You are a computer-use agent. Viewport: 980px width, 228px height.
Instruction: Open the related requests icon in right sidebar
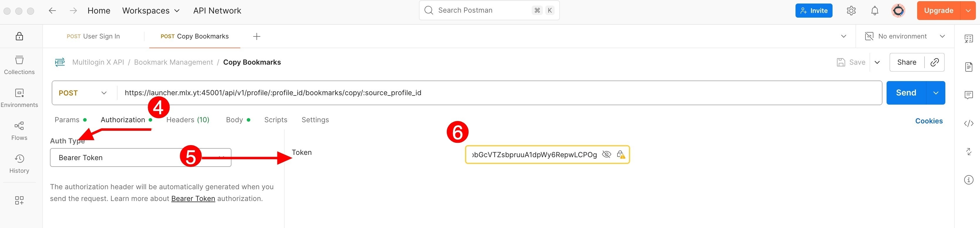click(x=969, y=152)
